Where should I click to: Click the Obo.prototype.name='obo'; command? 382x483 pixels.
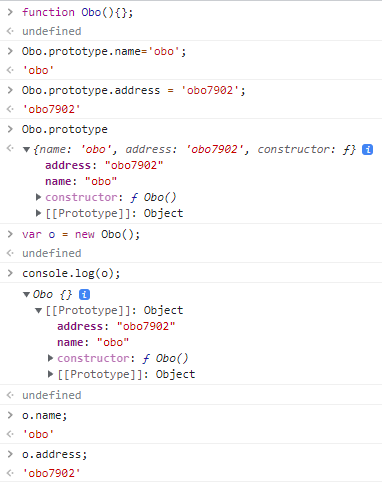coord(104,51)
